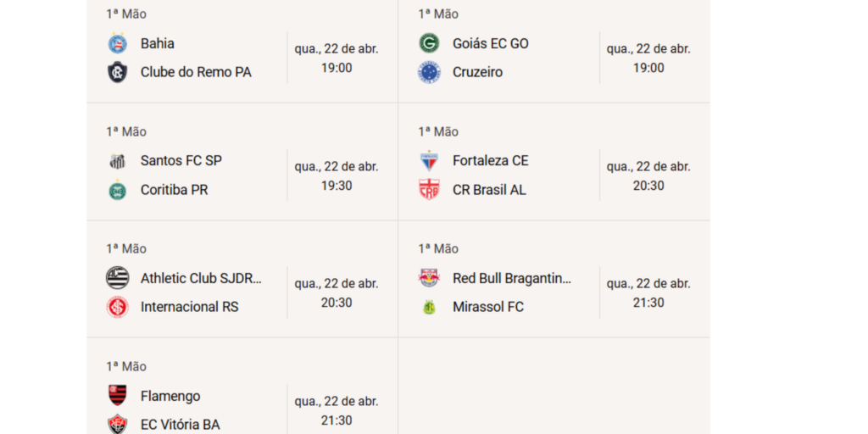
Task: Click the Cruzeiro team crest
Action: [429, 72]
